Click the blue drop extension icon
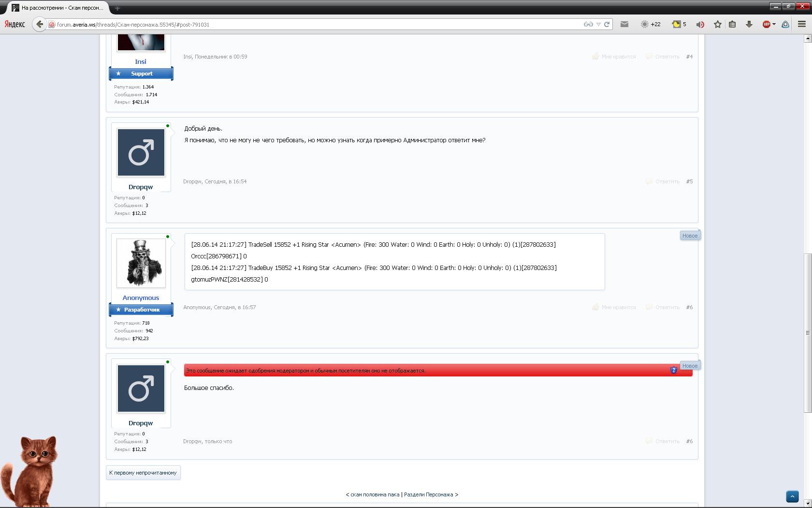812x508 pixels. tap(786, 24)
